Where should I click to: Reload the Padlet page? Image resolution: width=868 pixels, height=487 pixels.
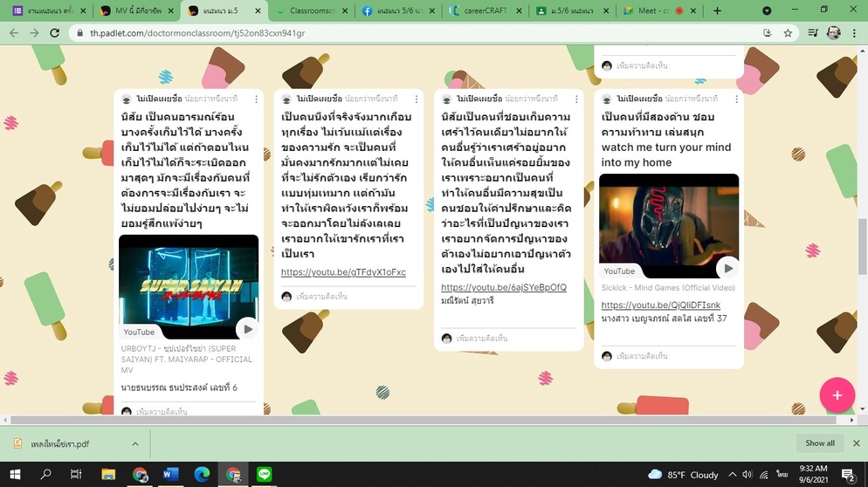point(54,33)
